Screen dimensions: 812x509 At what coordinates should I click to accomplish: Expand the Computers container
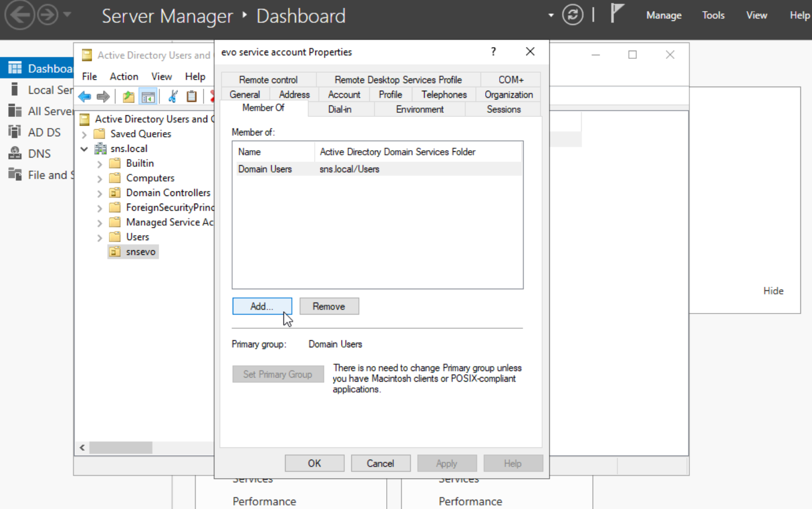[99, 179]
